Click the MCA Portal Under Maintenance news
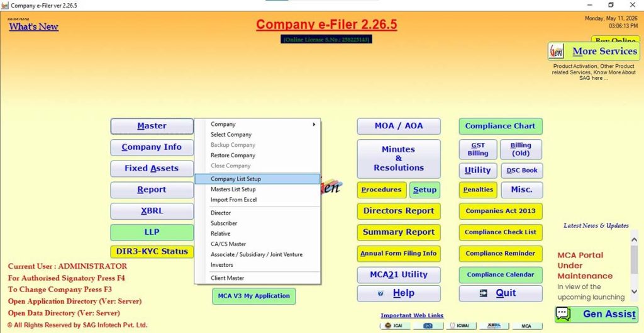The image size is (644, 333). (x=585, y=266)
